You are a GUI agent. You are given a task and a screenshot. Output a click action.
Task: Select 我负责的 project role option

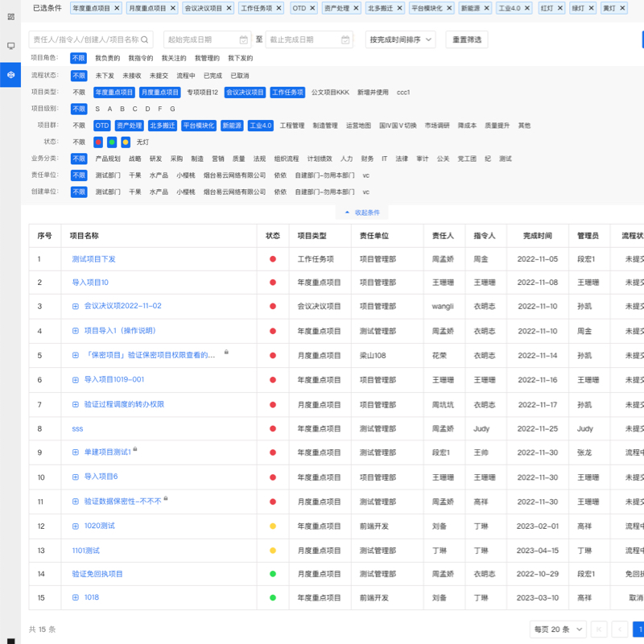click(x=107, y=59)
